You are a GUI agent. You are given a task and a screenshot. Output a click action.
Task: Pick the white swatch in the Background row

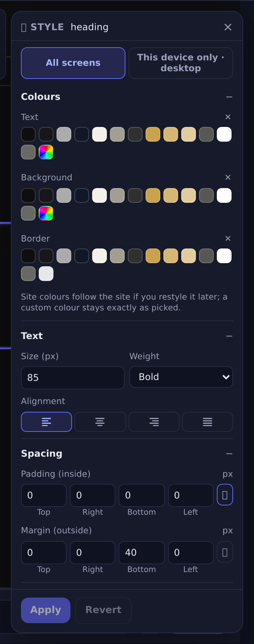(224, 195)
